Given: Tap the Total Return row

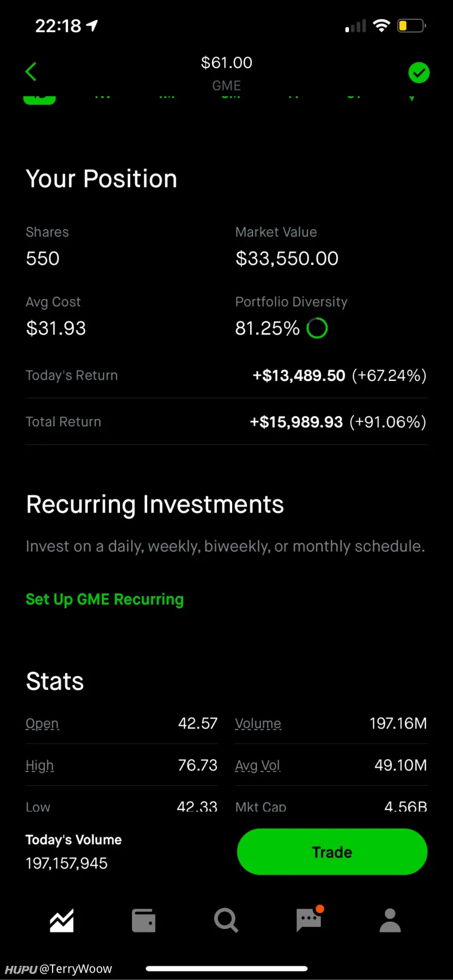Looking at the screenshot, I should (x=226, y=422).
